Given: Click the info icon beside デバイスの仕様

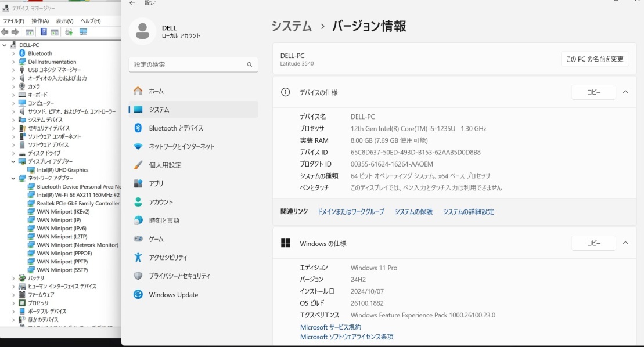Looking at the screenshot, I should 286,92.
